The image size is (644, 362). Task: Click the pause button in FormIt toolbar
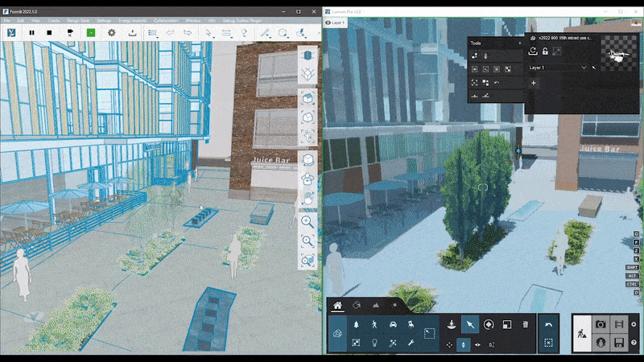coord(32,33)
